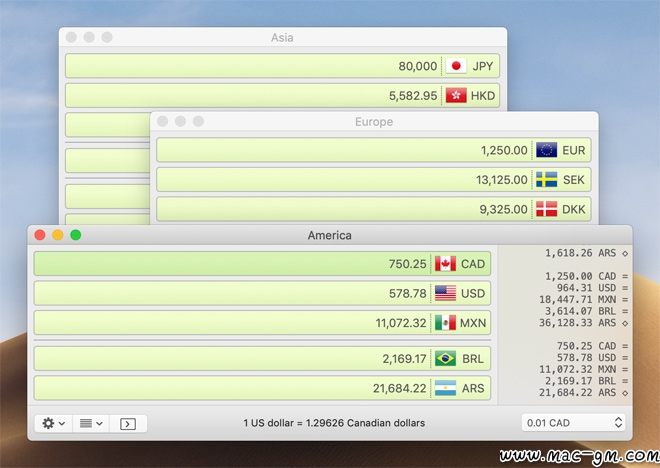This screenshot has width=660, height=468.
Task: Click the 21,684.22 ARS amount field
Action: click(262, 388)
